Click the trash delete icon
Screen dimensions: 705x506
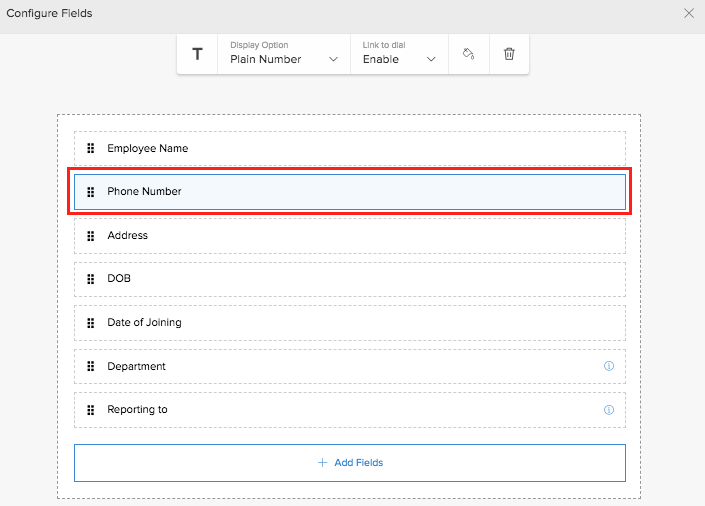[509, 54]
